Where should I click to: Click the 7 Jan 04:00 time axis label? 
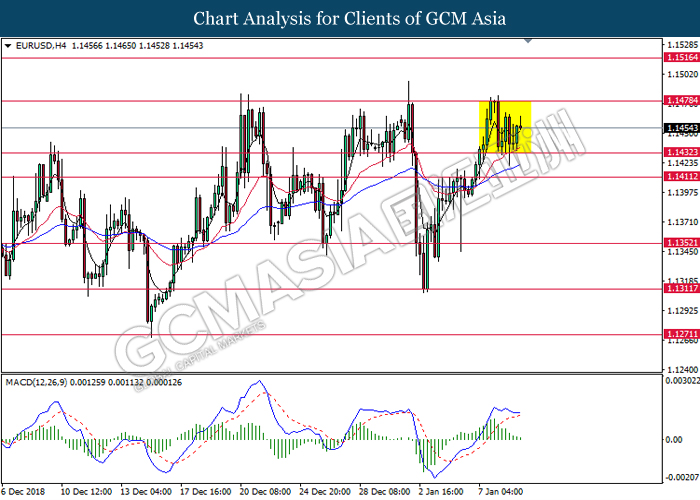point(500,492)
